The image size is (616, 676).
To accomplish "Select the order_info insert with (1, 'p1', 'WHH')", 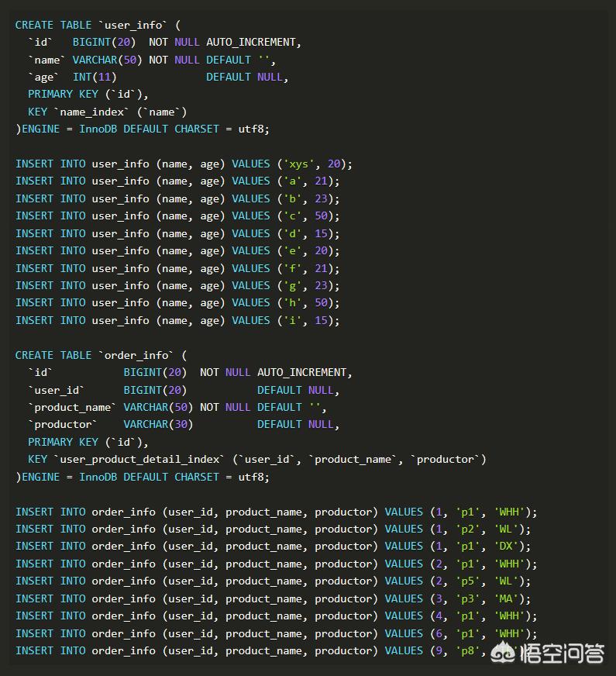I will point(277,512).
